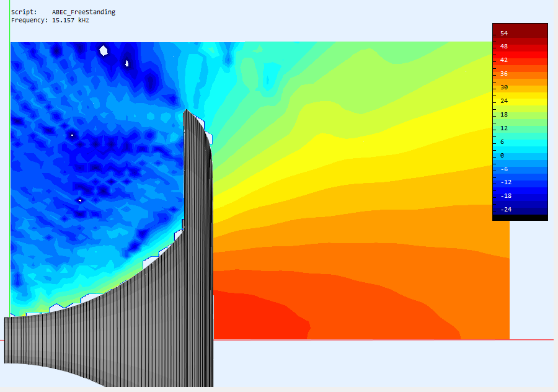Click the -6 label on the color legend
The image size is (558, 392).
(x=504, y=169)
